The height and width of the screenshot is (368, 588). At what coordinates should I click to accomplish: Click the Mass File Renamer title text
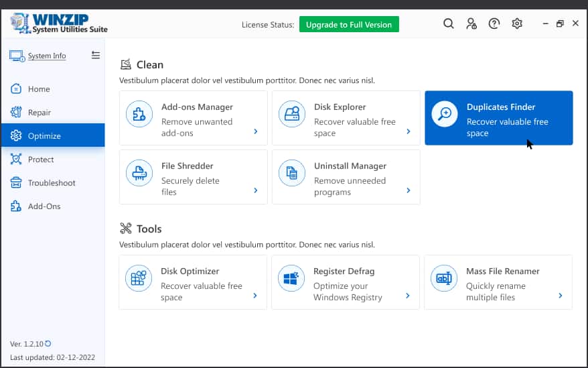pos(502,271)
